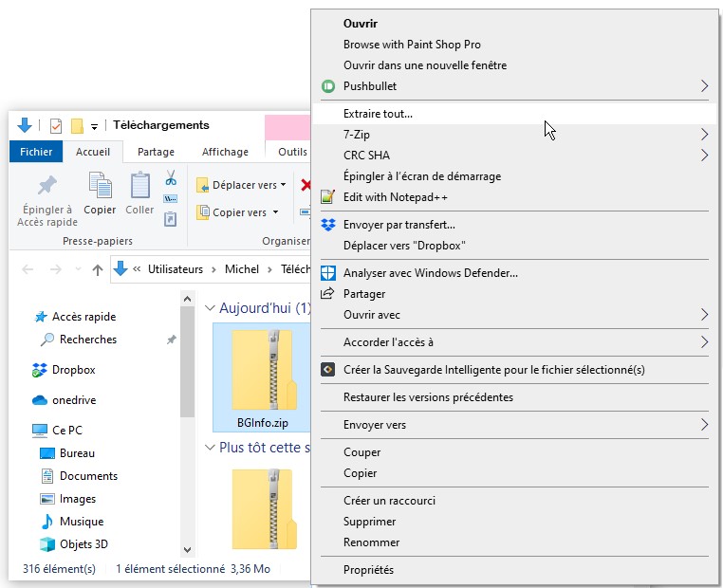Expand the Déplacer vers dropdown
The width and height of the screenshot is (723, 588).
coord(237,185)
